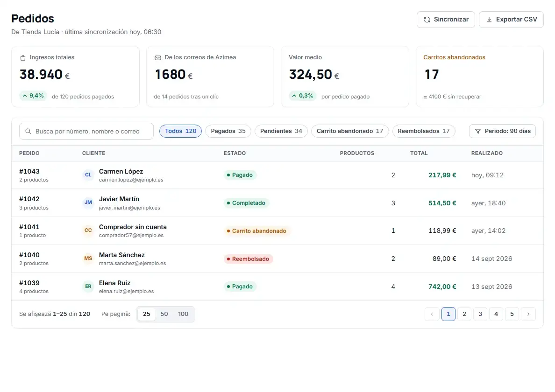Click the envelope icon beside De los correos
The image size is (555, 392).
[158, 57]
